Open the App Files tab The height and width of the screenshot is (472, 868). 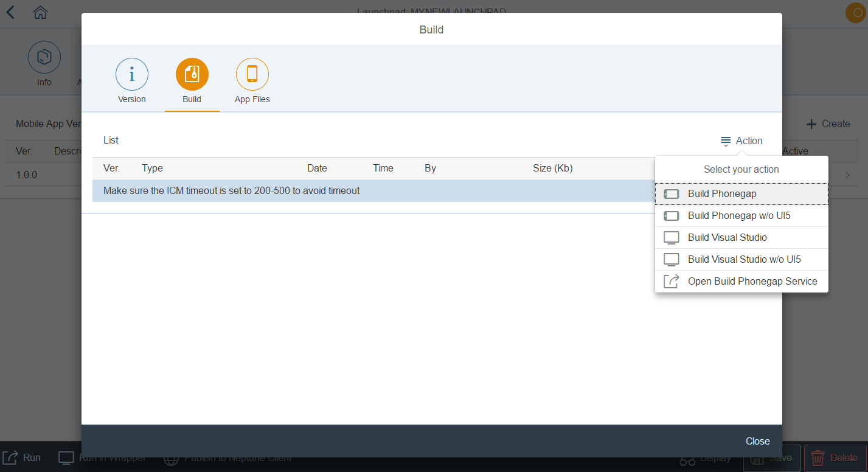pyautogui.click(x=252, y=74)
